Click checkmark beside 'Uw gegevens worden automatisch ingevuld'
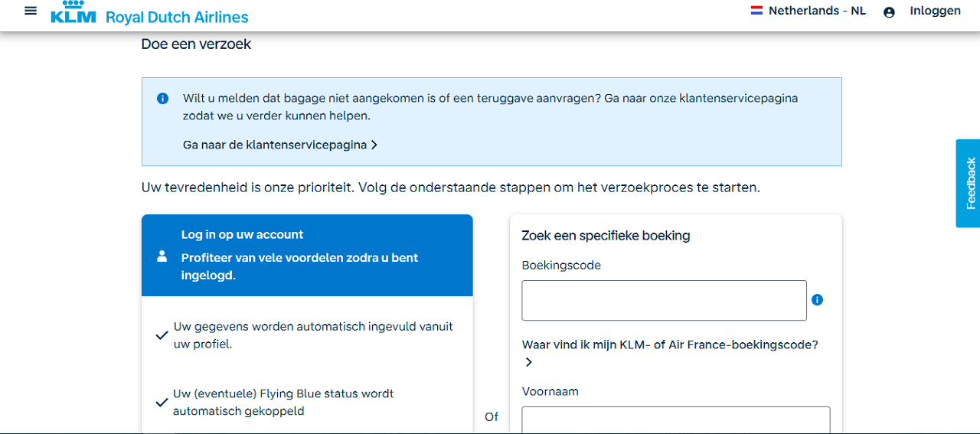 coord(162,335)
